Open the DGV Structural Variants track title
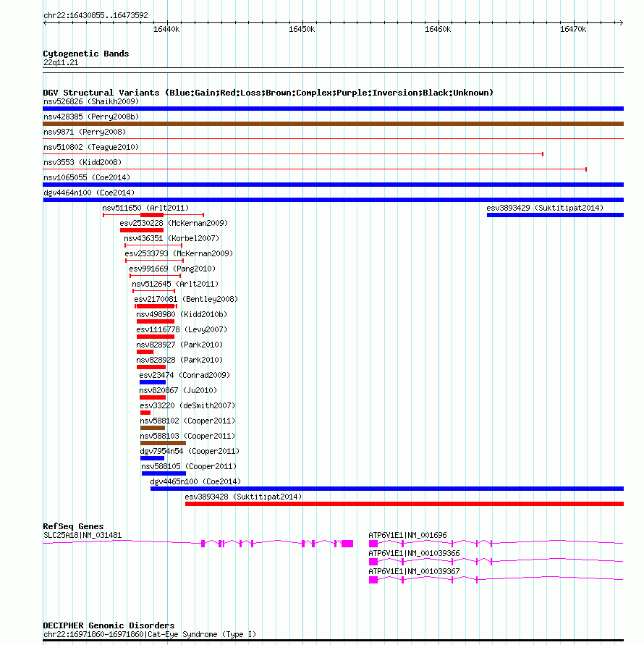Viewport: 644px width, 645px height. click(268, 93)
